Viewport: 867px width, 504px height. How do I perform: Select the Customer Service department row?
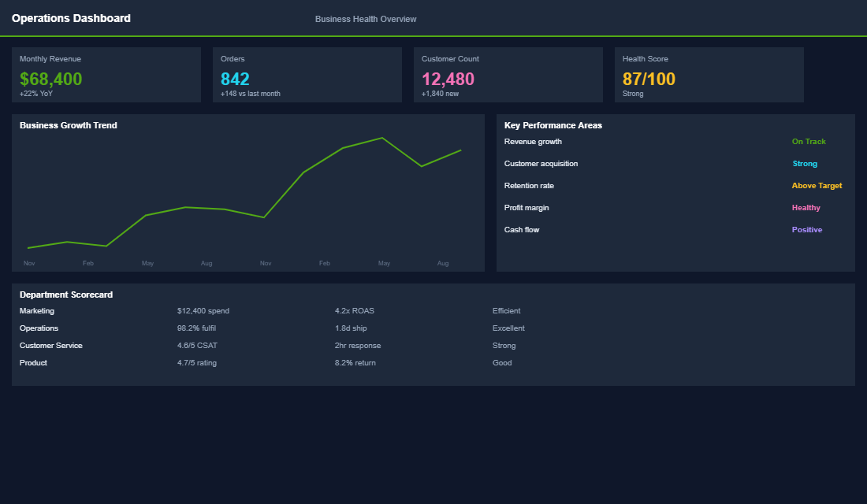coord(50,345)
